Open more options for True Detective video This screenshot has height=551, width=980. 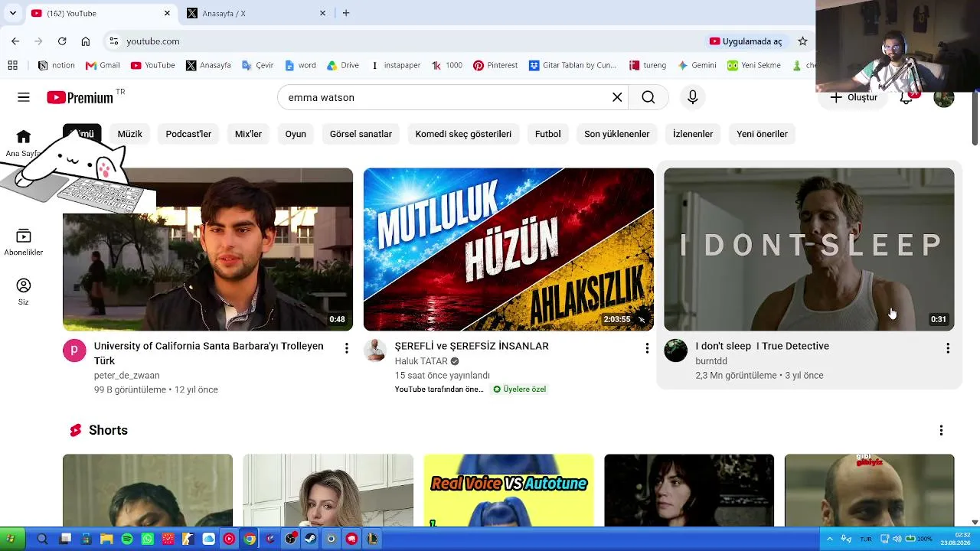[x=948, y=348]
